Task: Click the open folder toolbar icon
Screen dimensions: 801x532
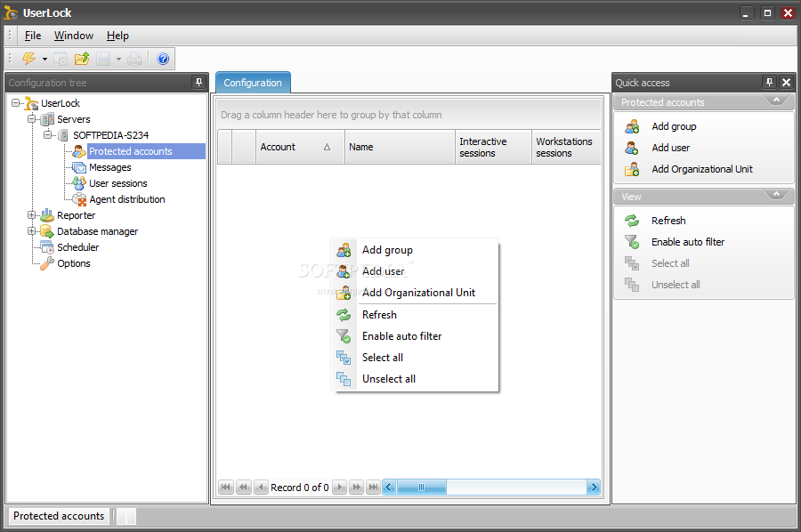Action: pyautogui.click(x=82, y=59)
